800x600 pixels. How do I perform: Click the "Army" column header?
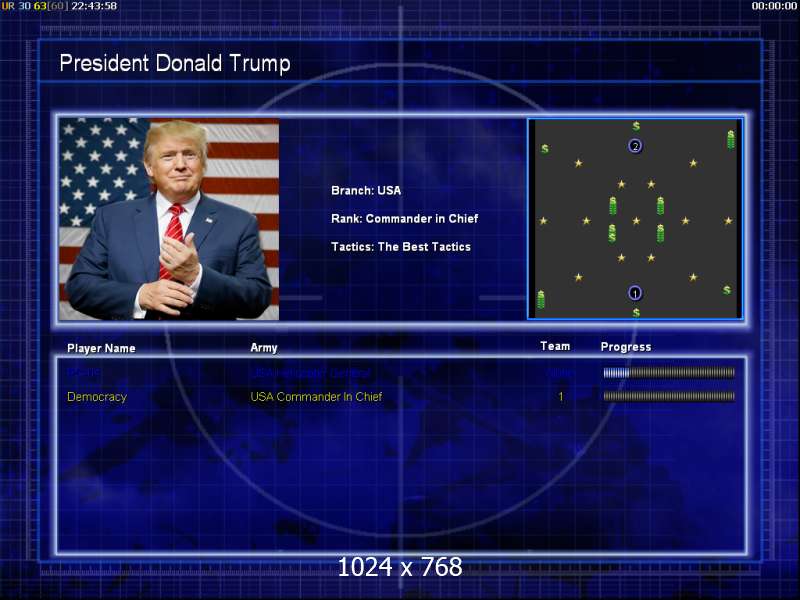pos(264,348)
